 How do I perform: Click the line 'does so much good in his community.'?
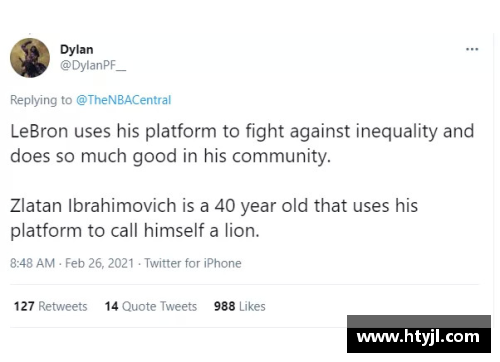click(x=170, y=156)
